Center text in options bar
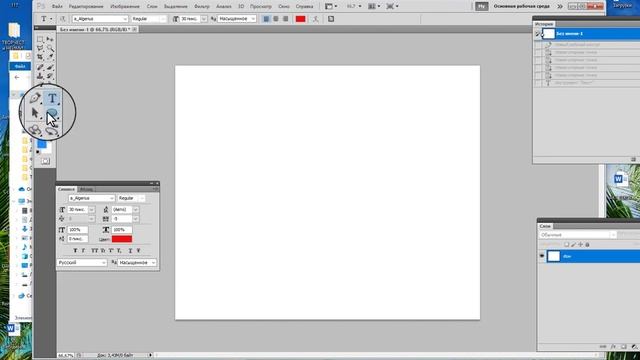 276,19
